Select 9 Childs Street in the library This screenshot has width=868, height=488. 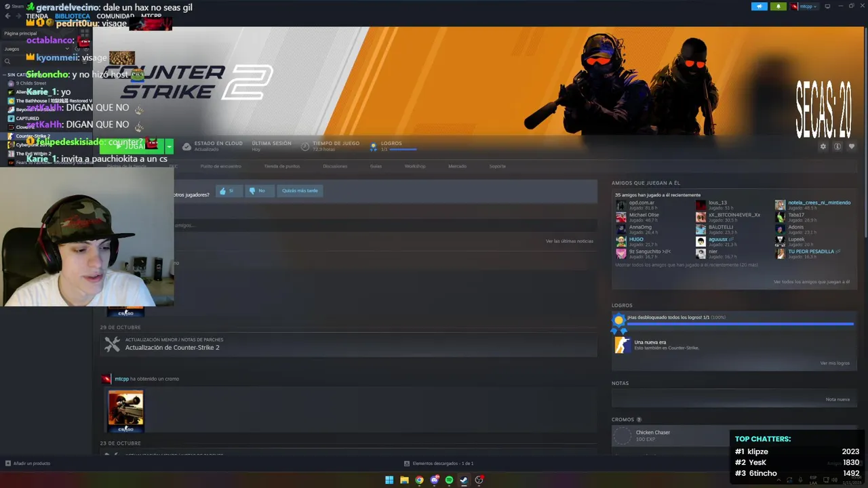pos(31,83)
